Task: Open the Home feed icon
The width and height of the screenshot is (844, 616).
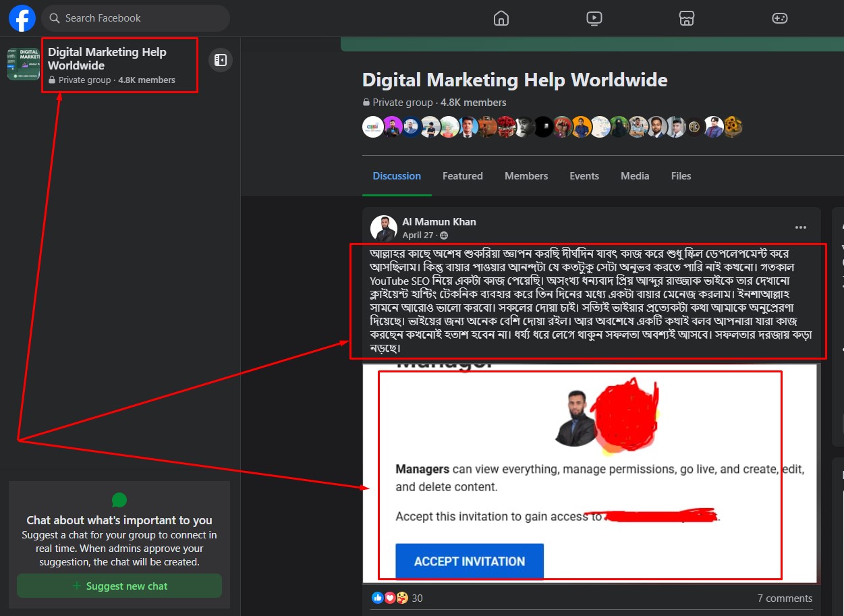Action: point(501,18)
